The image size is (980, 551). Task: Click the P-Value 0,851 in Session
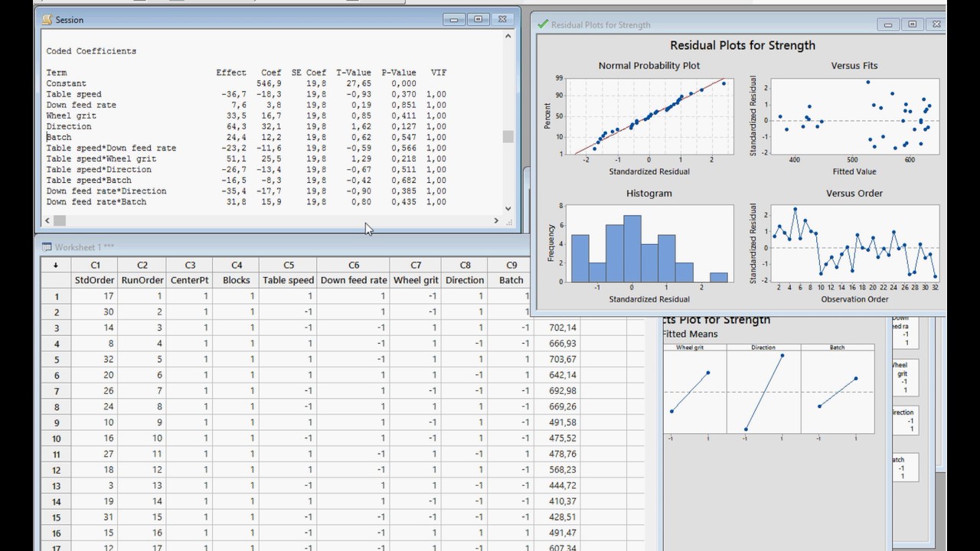pyautogui.click(x=403, y=105)
